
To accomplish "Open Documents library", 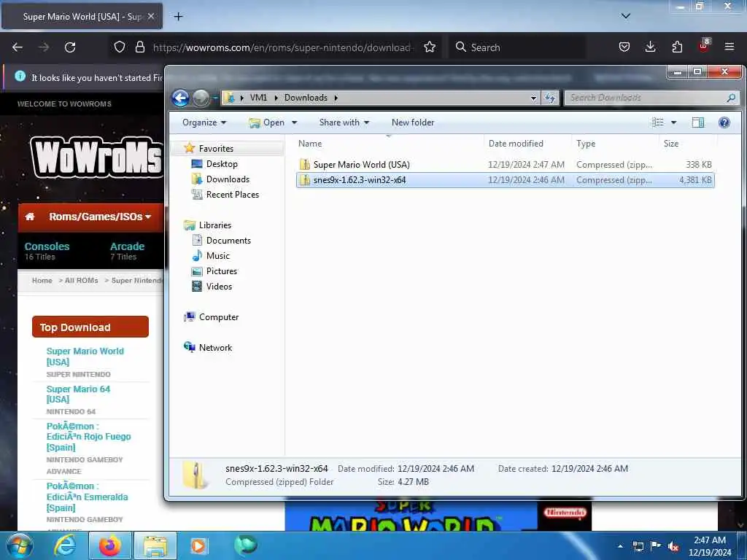I will (x=228, y=241).
